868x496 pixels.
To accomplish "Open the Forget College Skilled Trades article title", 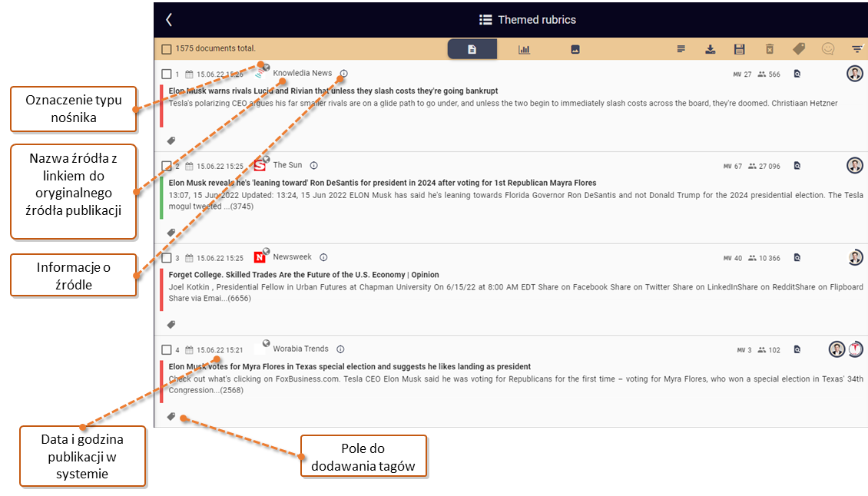I will click(304, 275).
